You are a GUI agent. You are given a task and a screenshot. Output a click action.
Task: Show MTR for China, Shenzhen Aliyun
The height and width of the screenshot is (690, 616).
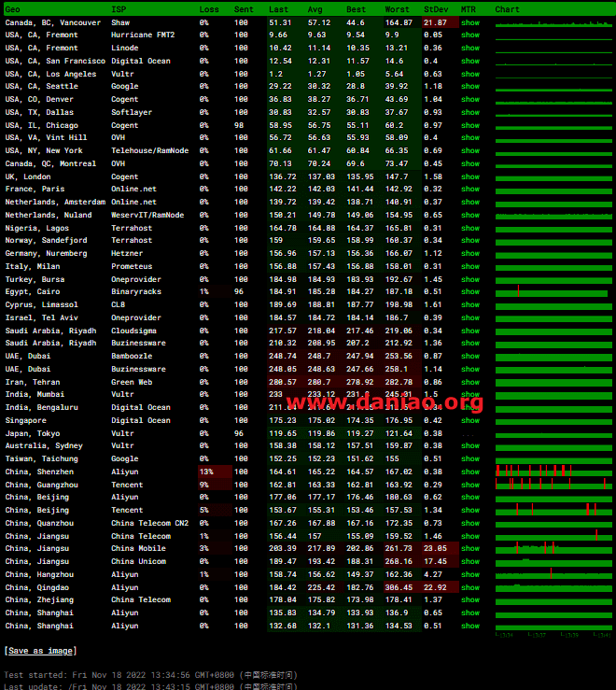tap(469, 472)
